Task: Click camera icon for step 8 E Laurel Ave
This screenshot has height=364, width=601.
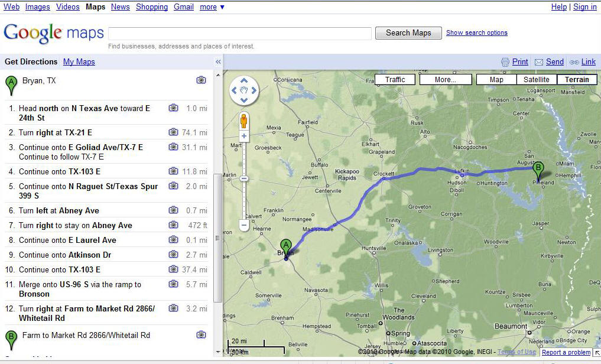Action: (x=174, y=239)
